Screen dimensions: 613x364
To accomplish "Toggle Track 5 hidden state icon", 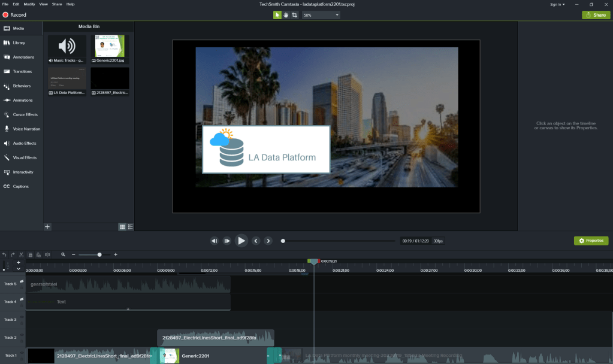I will [x=22, y=281].
